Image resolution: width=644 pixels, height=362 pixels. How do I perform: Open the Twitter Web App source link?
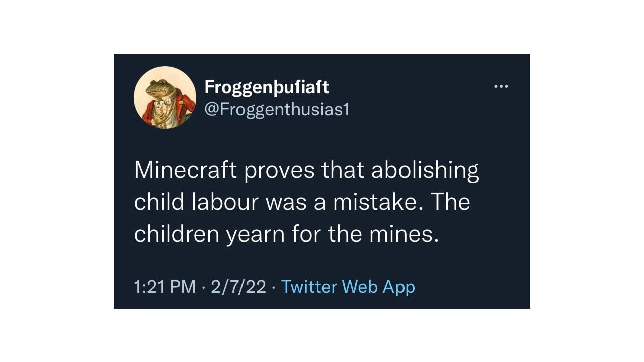pos(348,287)
